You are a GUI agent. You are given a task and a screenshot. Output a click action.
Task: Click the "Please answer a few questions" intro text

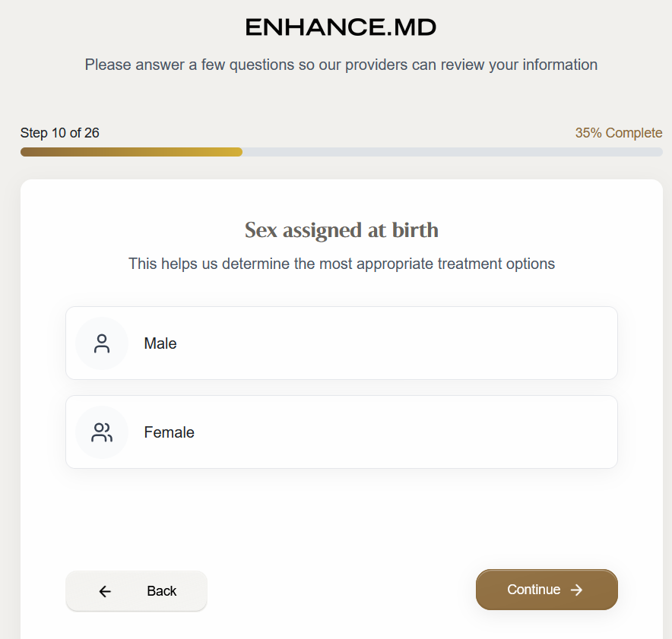[x=341, y=65]
